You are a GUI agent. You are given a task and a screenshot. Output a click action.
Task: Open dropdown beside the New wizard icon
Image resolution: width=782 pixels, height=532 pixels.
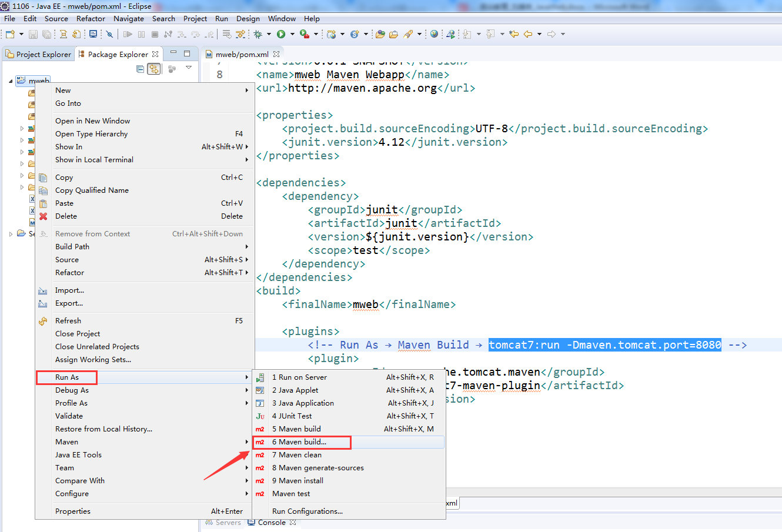pos(21,34)
